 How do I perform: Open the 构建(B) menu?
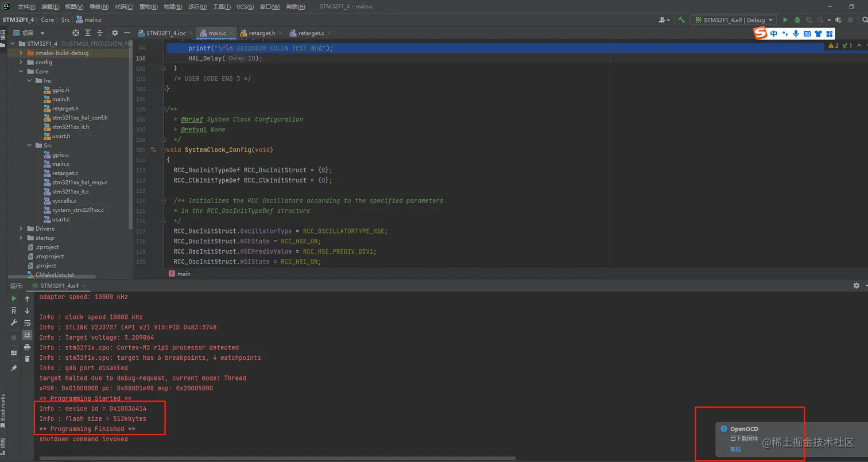[172, 7]
